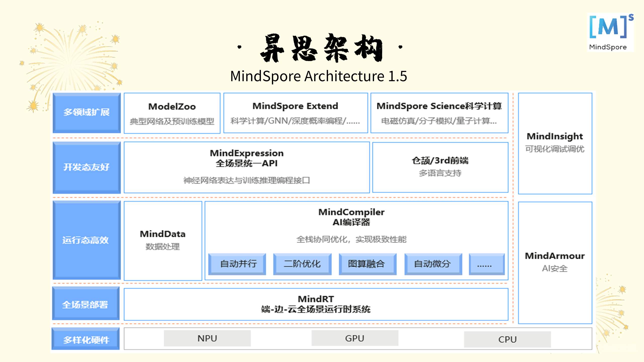This screenshot has width=644, height=362.
Task: Select the MindData 数据处理 block
Action: 163,240
